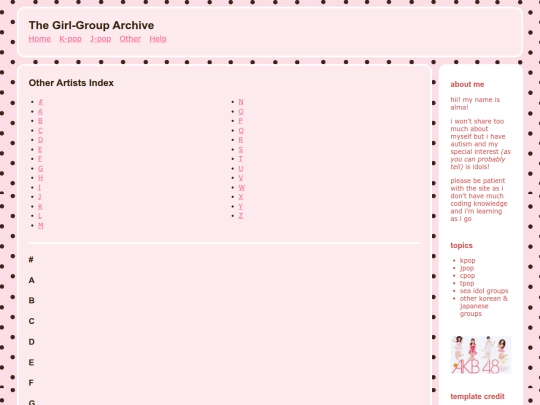540x405 pixels.
Task: Jump to letter T in index
Action: [x=240, y=159]
